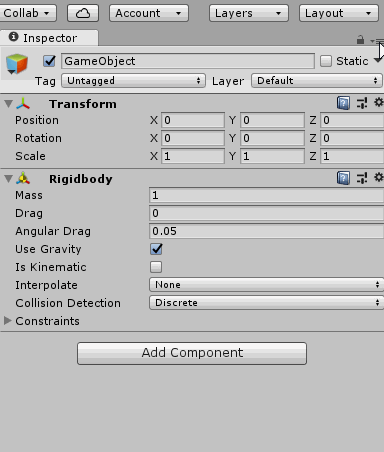This screenshot has width=384, height=452.
Task: Expand the Constraints section
Action: (x=8, y=321)
